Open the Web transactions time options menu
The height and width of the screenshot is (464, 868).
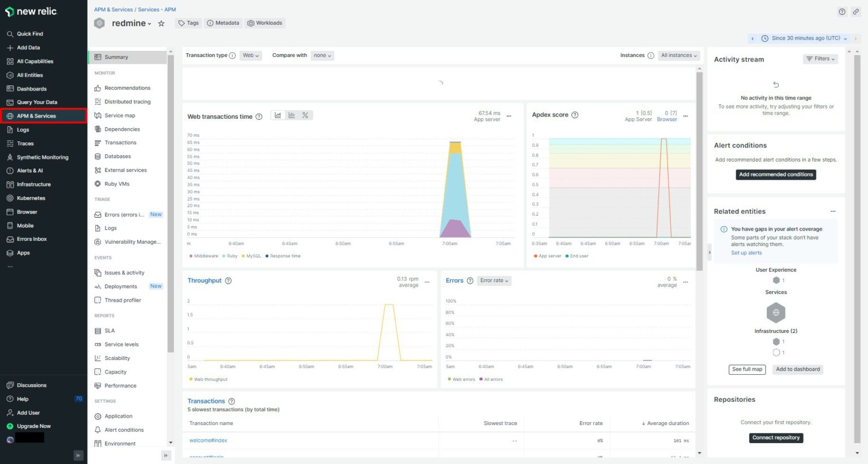point(509,116)
